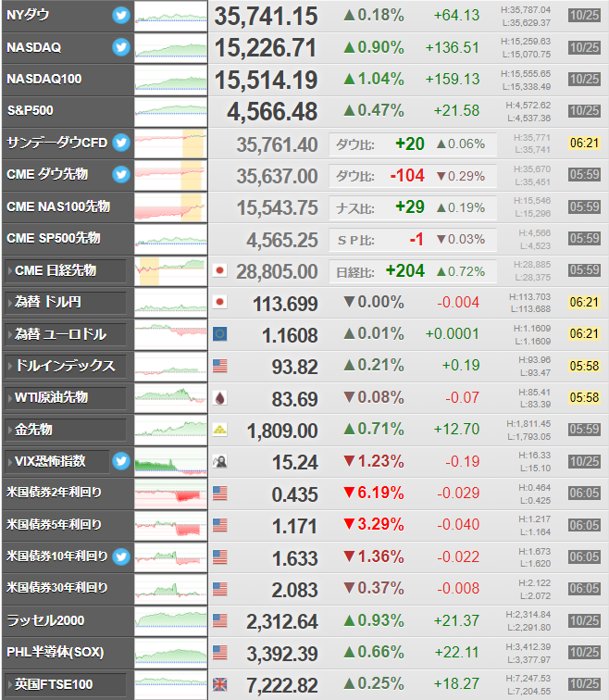Click Twitter icon beside VIX恐怖指数
Screen dimensions: 609x700
coord(121,461)
